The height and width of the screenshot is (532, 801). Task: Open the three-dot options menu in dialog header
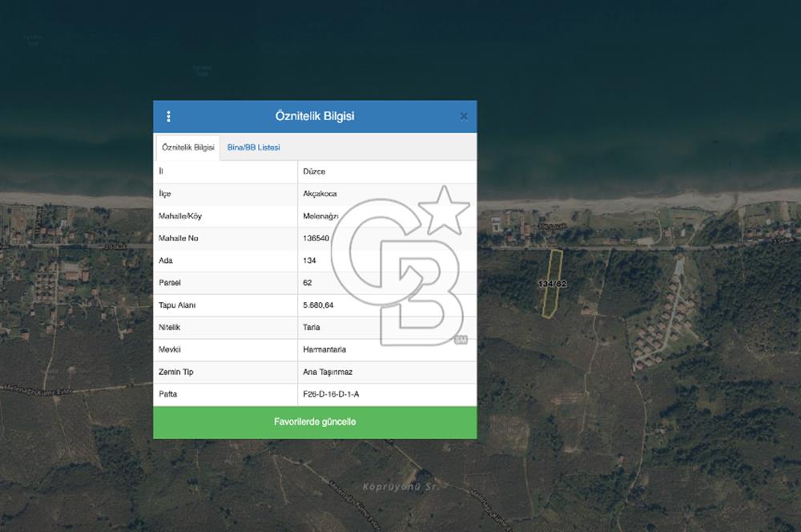point(168,117)
